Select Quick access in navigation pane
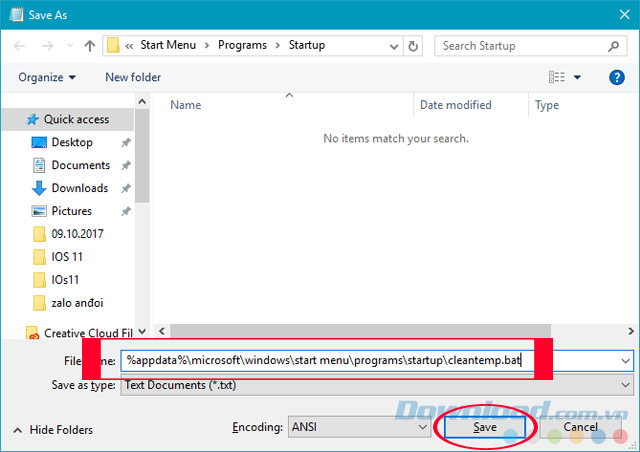The width and height of the screenshot is (640, 452). 68,119
